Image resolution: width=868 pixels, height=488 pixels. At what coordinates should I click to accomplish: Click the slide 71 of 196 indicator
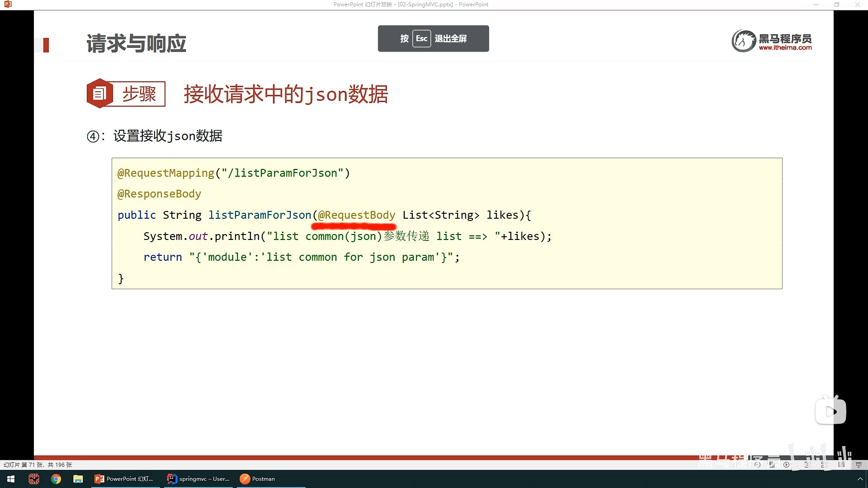tap(38, 465)
